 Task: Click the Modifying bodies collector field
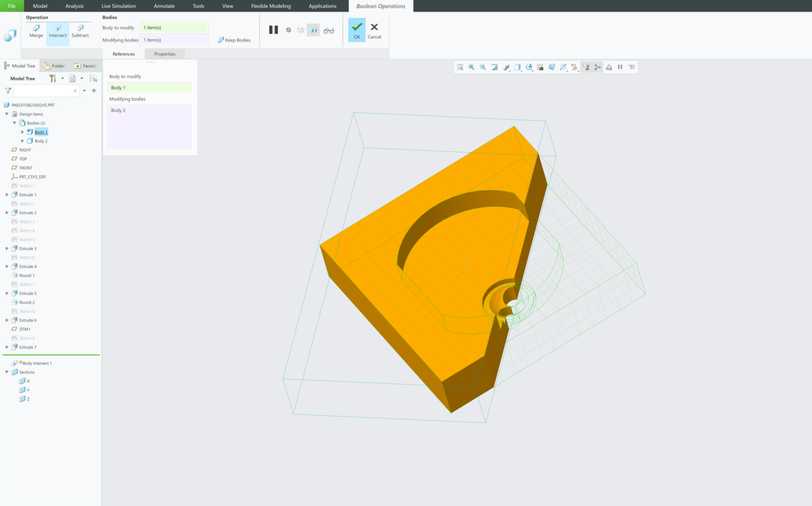174,40
